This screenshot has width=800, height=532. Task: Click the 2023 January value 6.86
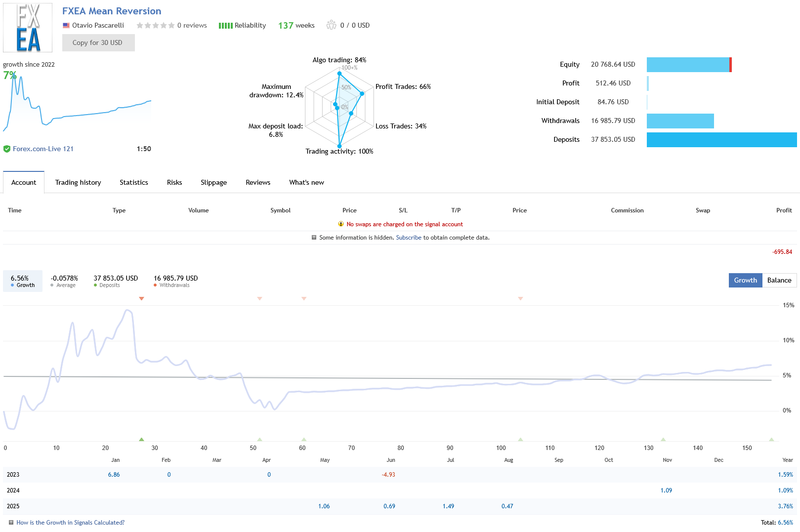pos(114,475)
